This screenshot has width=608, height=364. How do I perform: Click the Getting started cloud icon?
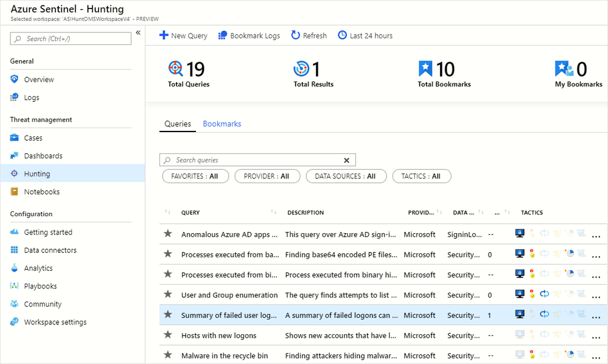[x=15, y=232]
